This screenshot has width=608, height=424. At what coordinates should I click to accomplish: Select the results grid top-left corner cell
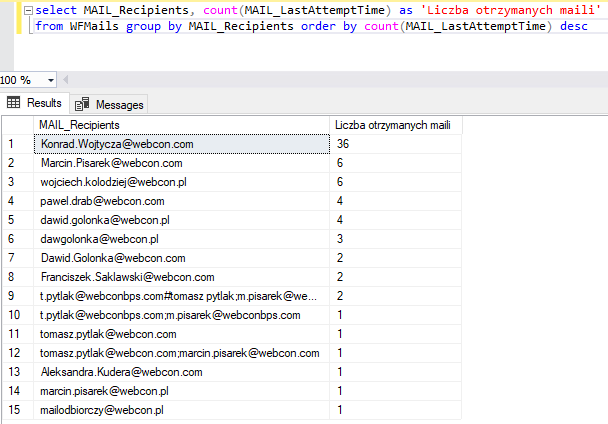pos(18,125)
